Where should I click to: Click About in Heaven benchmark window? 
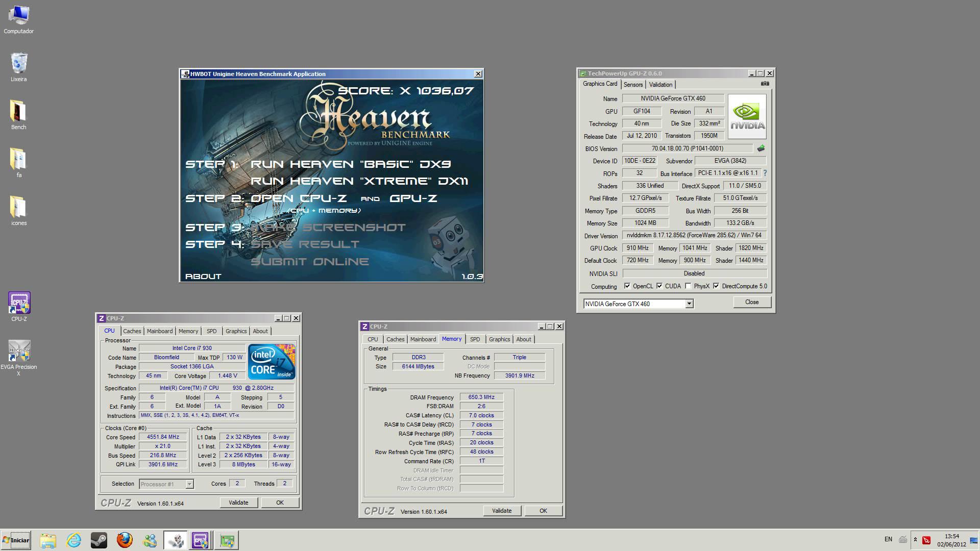click(x=203, y=277)
